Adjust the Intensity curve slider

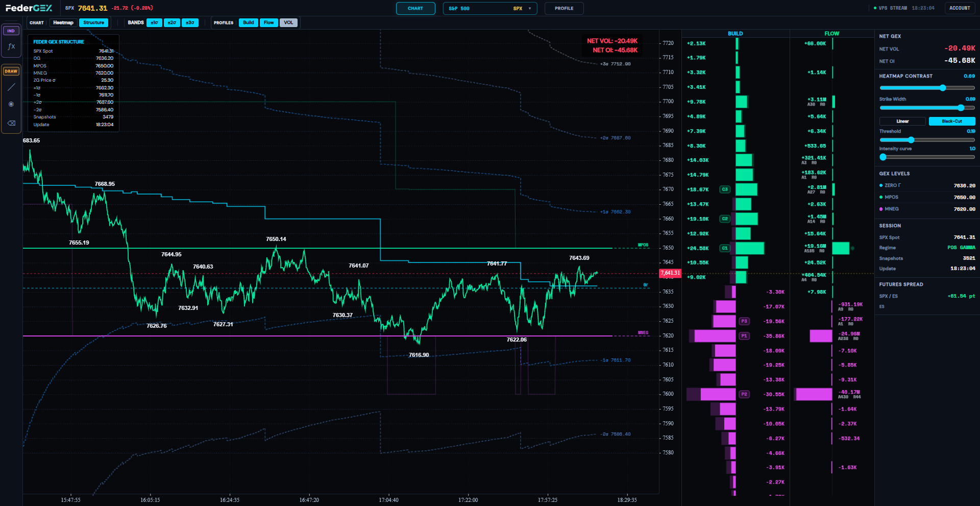(927, 157)
